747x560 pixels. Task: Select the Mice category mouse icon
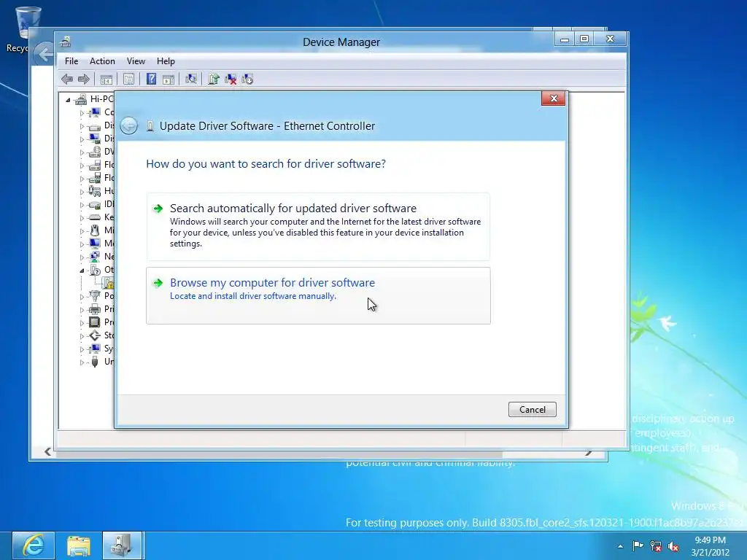(95, 230)
